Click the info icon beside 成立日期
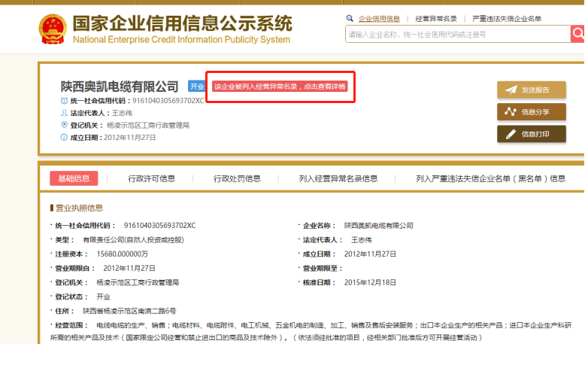Image resolution: width=588 pixels, height=368 pixels. 64,137
